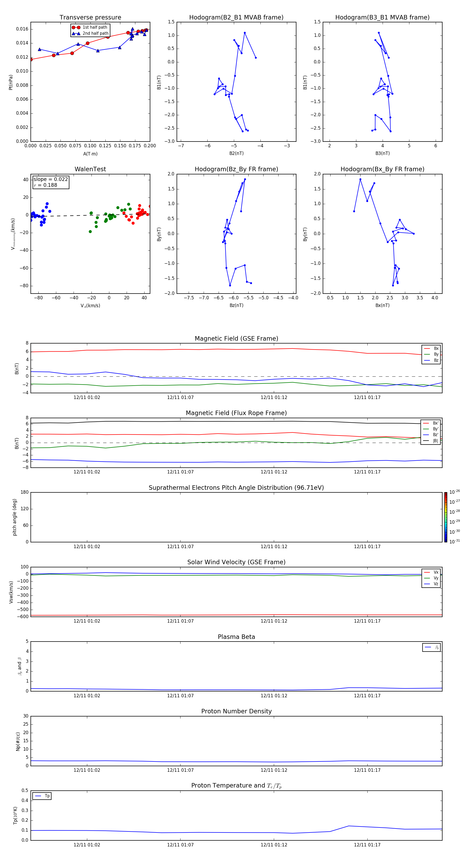Click '12/11 01:12' tick under the Solar Wind Velocity panel
473x868 pixels.
[274, 621]
